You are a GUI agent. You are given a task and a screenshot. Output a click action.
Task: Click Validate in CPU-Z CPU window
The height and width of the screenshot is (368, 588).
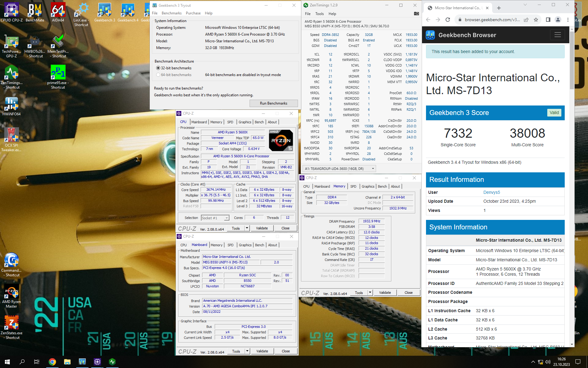point(262,228)
